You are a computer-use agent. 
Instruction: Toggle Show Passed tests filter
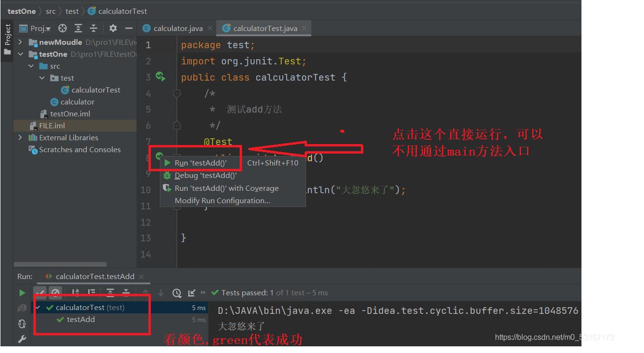(41, 292)
